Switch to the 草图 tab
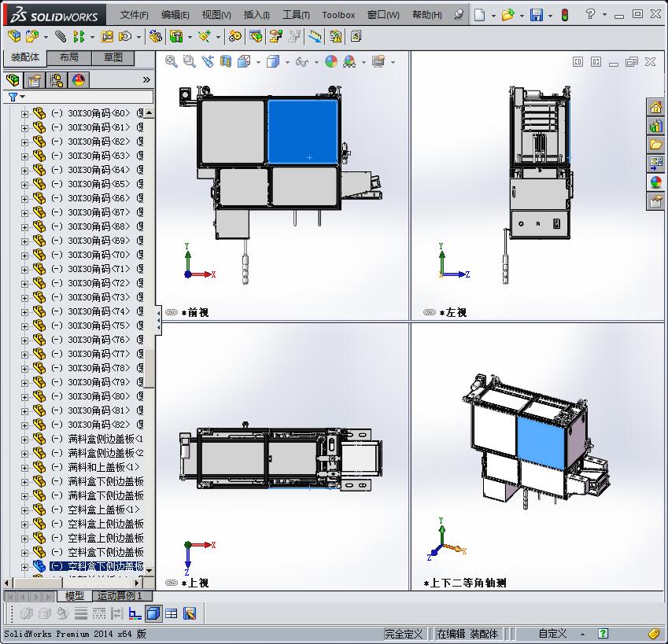The height and width of the screenshot is (644, 668). (113, 57)
